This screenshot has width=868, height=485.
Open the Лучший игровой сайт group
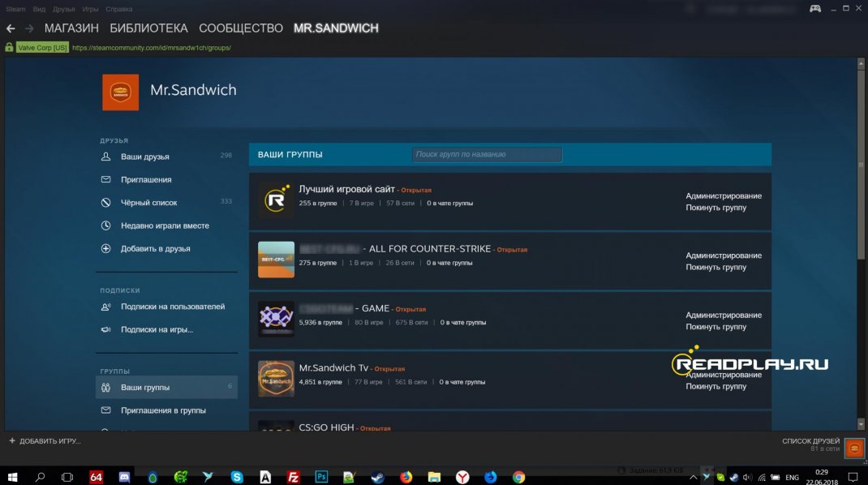point(346,189)
